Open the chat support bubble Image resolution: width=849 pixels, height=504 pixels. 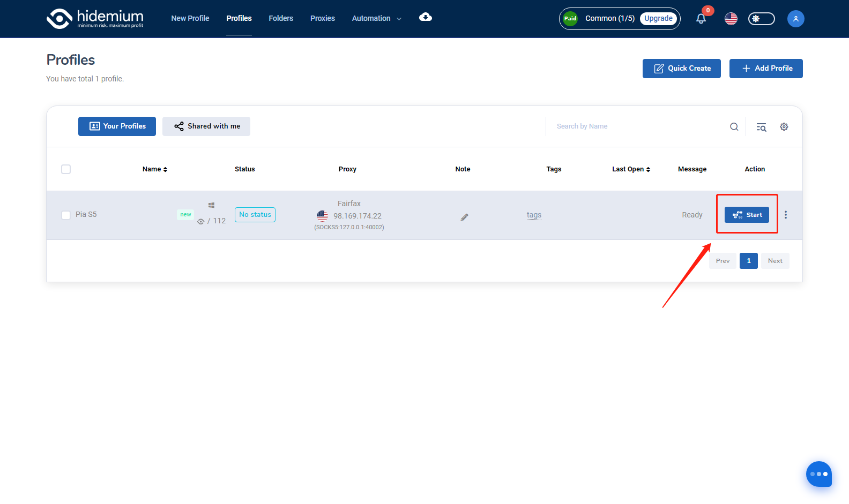tap(818, 474)
